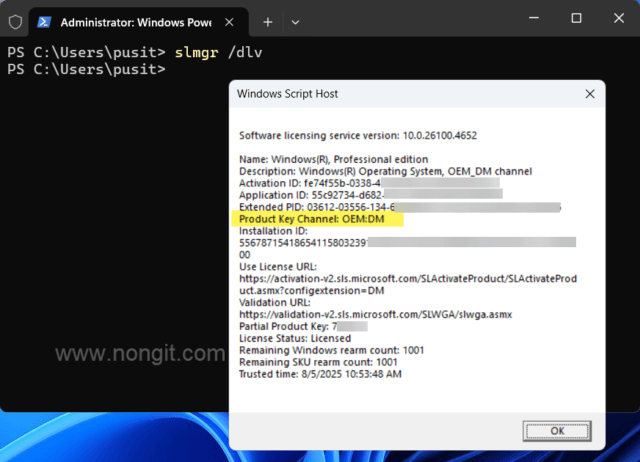Image resolution: width=640 pixels, height=462 pixels.
Task: Expand the terminal profile dropdown chevron
Action: (296, 22)
